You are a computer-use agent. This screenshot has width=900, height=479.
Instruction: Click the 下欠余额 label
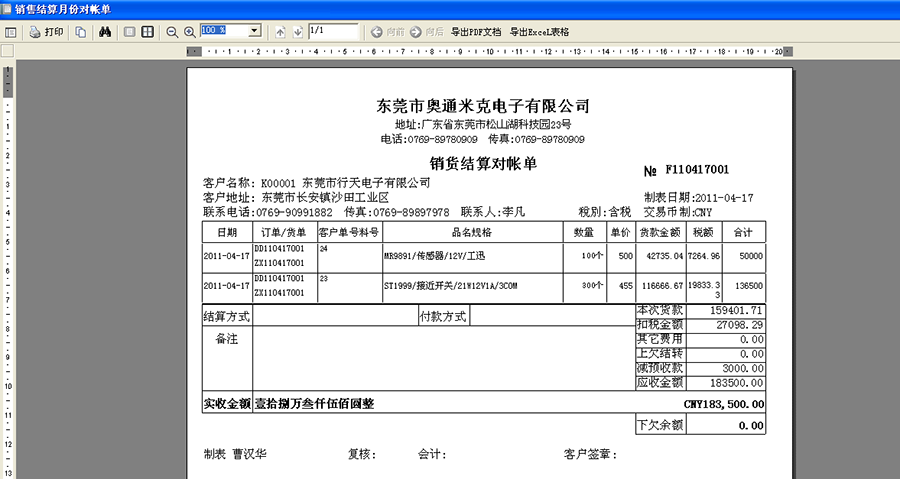click(x=660, y=425)
